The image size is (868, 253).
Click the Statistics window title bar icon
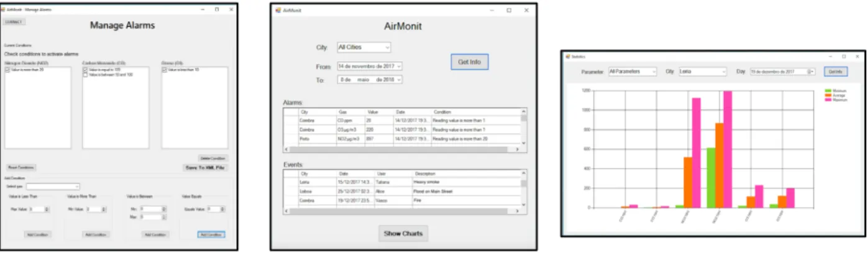point(567,57)
